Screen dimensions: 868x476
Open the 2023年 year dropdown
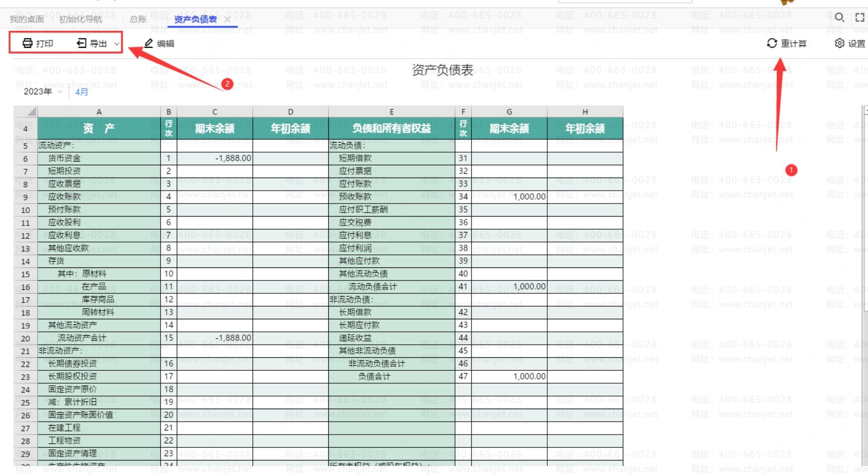click(x=43, y=92)
